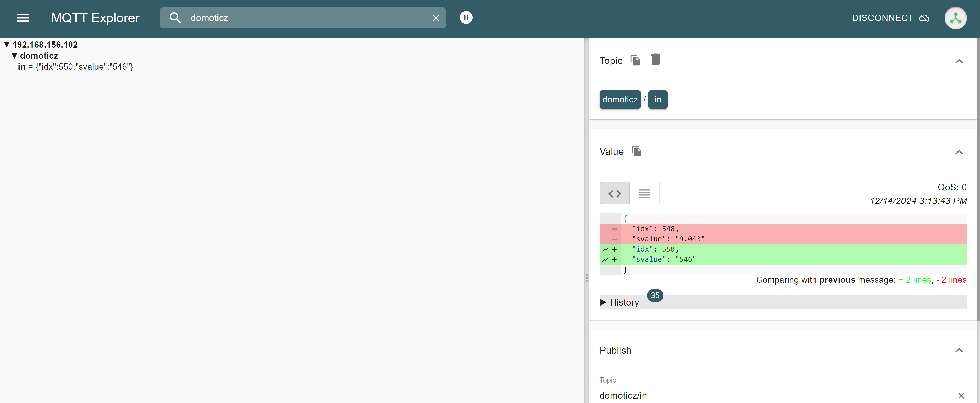This screenshot has width=980, height=403.
Task: Click the search magnifier icon
Action: (x=175, y=18)
